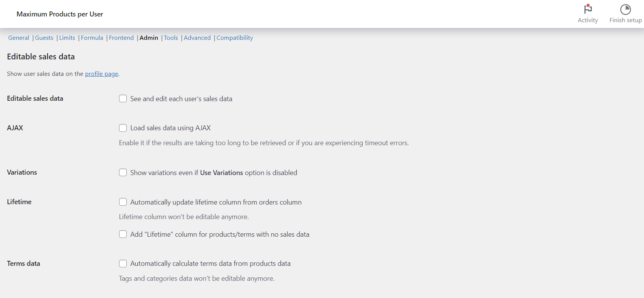Viewport: 644px width, 298px height.
Task: Open the Advanced tab
Action: 197,38
